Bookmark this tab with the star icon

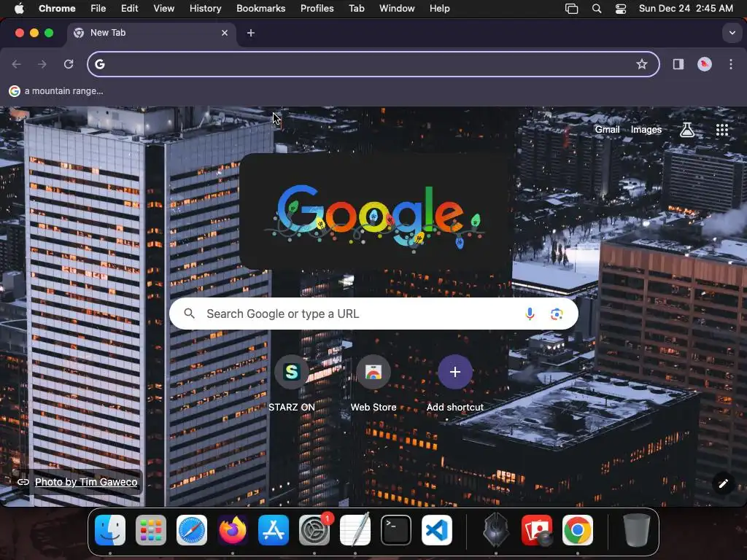click(x=642, y=64)
